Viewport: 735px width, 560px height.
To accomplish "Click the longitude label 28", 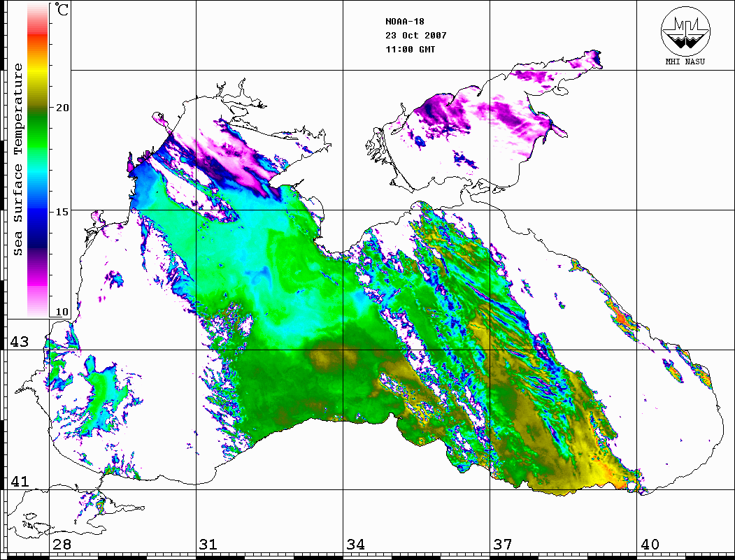I will tap(62, 544).
